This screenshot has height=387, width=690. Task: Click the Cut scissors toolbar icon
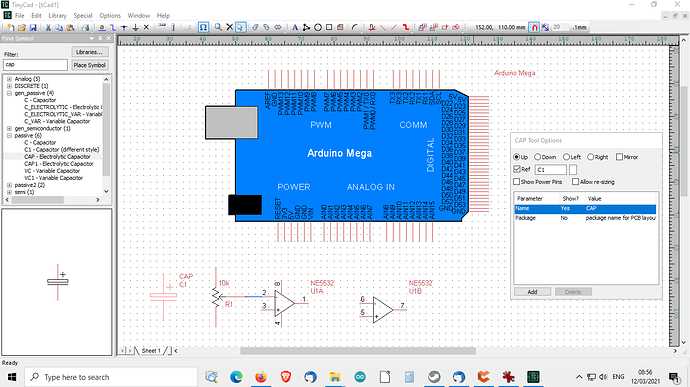pos(48,27)
